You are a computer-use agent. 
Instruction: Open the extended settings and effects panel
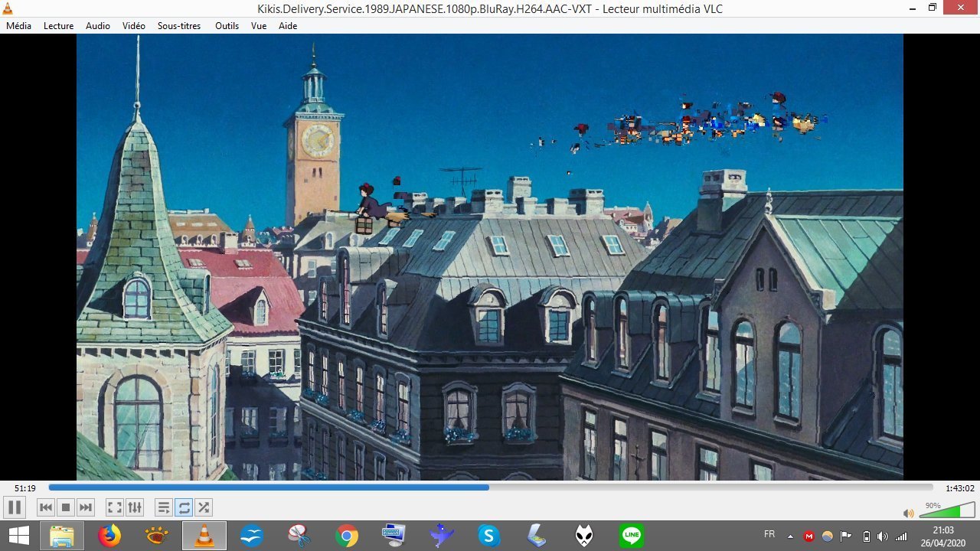pos(135,507)
